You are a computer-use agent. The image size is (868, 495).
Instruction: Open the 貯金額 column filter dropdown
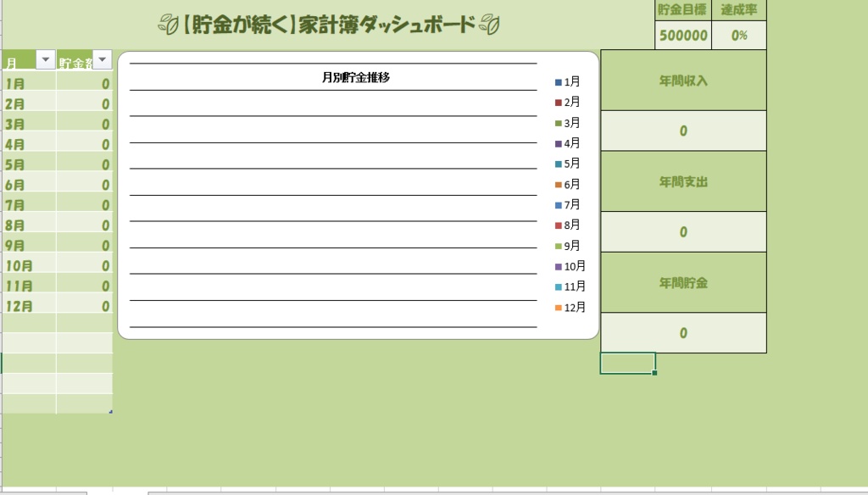pos(102,59)
